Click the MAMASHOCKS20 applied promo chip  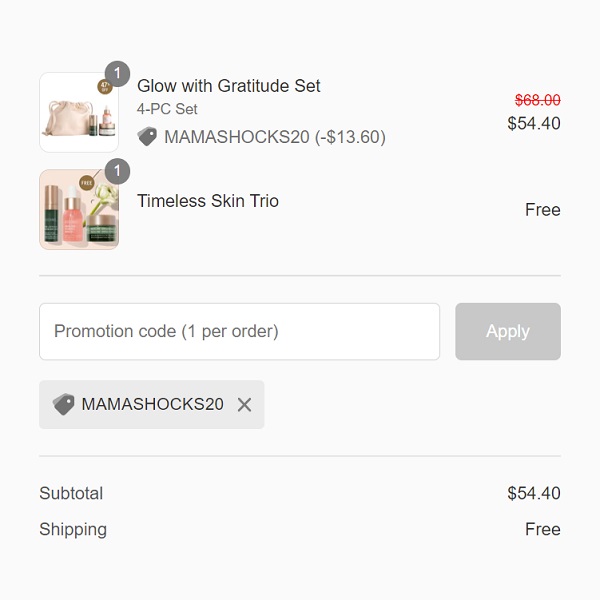tap(152, 405)
